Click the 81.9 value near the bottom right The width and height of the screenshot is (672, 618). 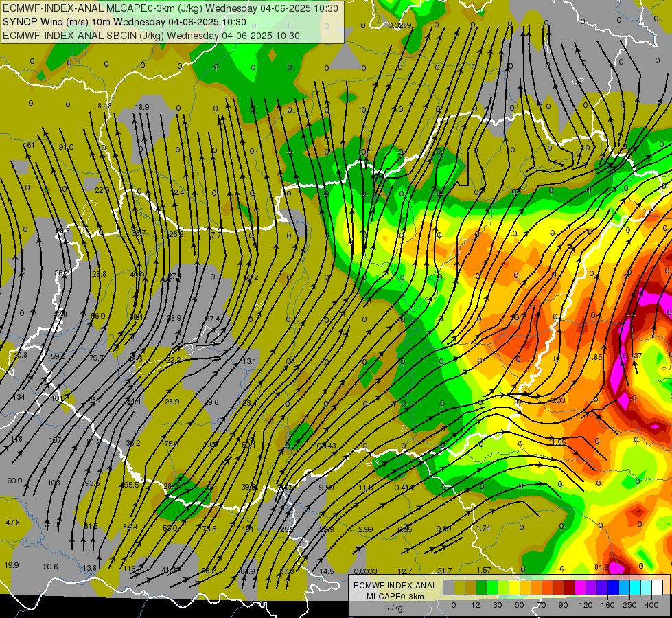click(602, 567)
